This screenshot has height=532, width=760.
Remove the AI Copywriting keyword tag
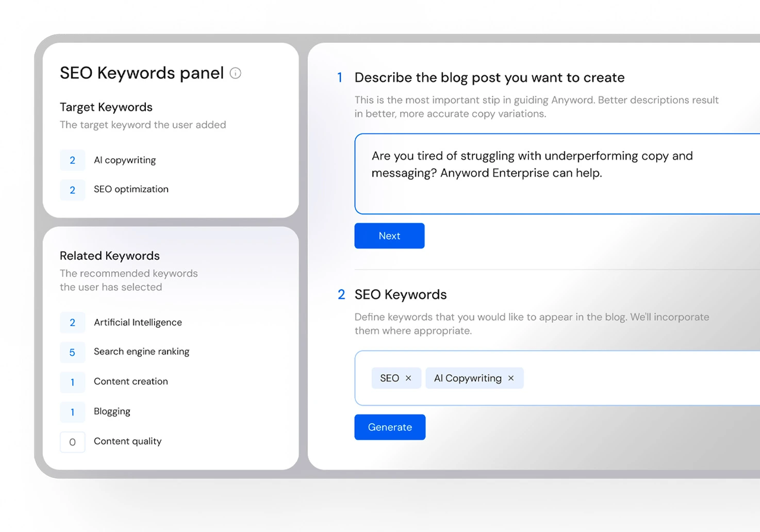point(511,378)
